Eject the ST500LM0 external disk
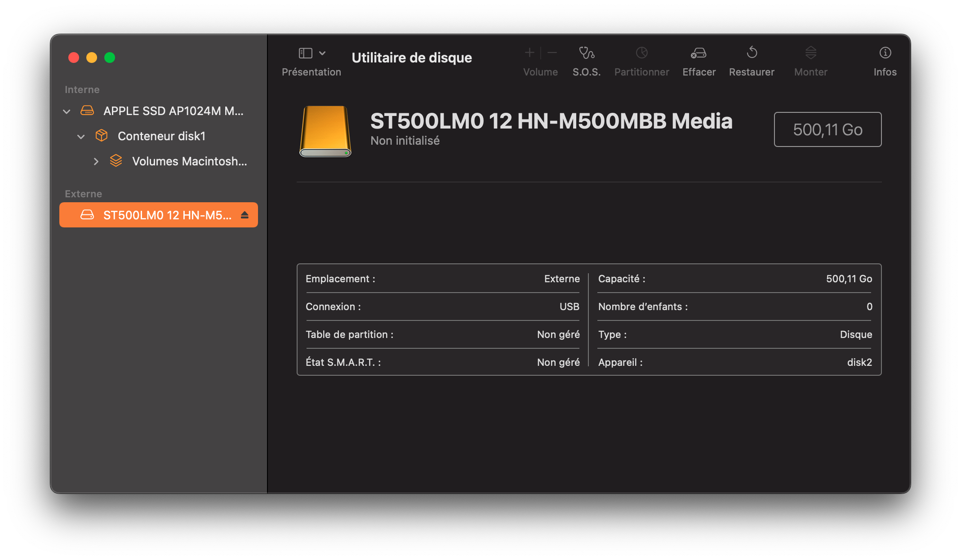The width and height of the screenshot is (961, 560). [x=245, y=215]
